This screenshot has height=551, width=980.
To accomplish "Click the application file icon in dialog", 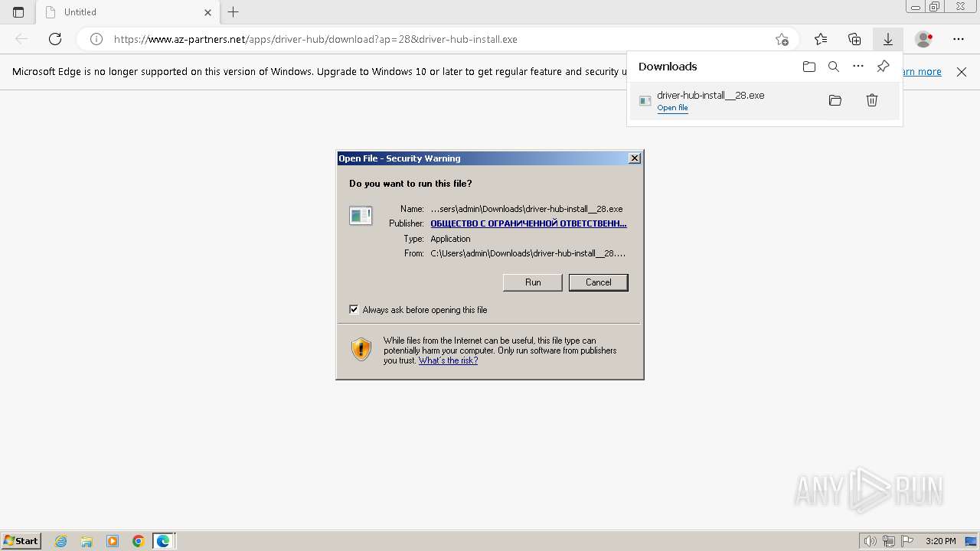I will click(361, 216).
